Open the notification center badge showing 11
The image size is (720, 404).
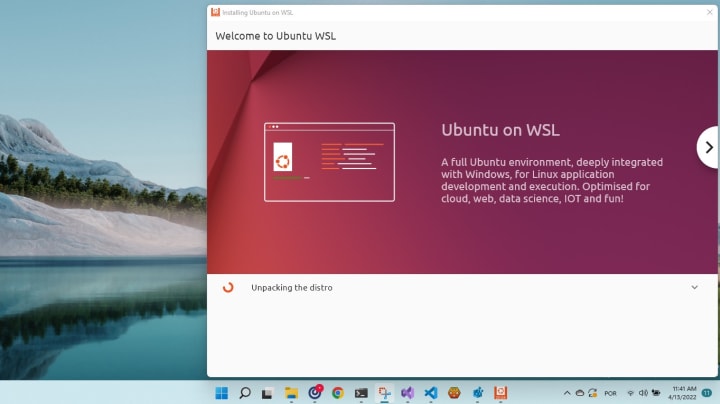707,393
